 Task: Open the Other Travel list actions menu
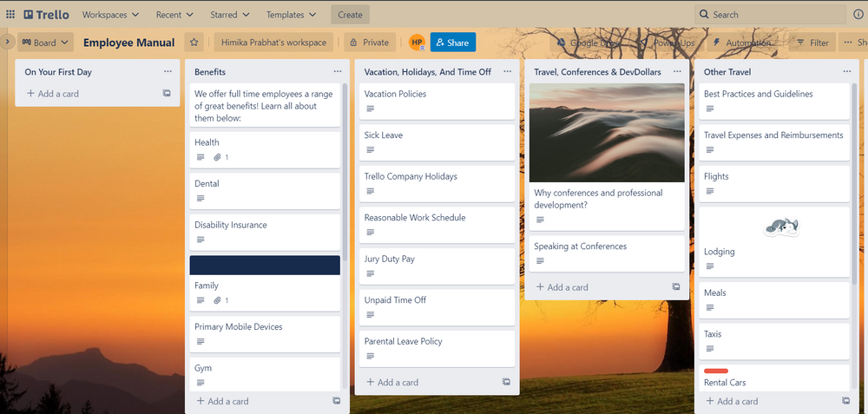pos(847,71)
